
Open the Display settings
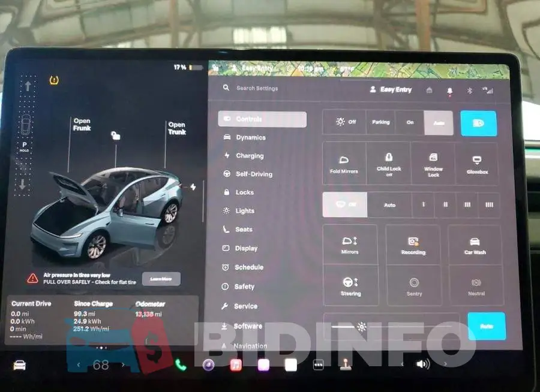tap(240, 248)
